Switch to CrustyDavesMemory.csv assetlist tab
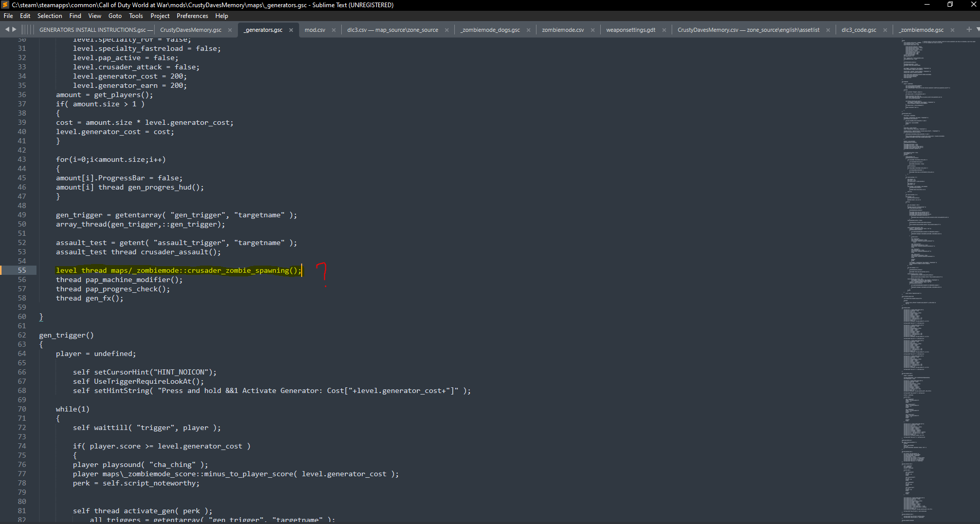Viewport: 980px width, 524px height. coord(748,30)
